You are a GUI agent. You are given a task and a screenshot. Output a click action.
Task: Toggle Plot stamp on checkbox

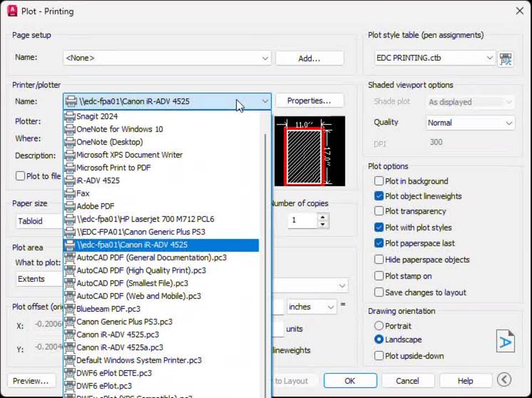pos(379,276)
